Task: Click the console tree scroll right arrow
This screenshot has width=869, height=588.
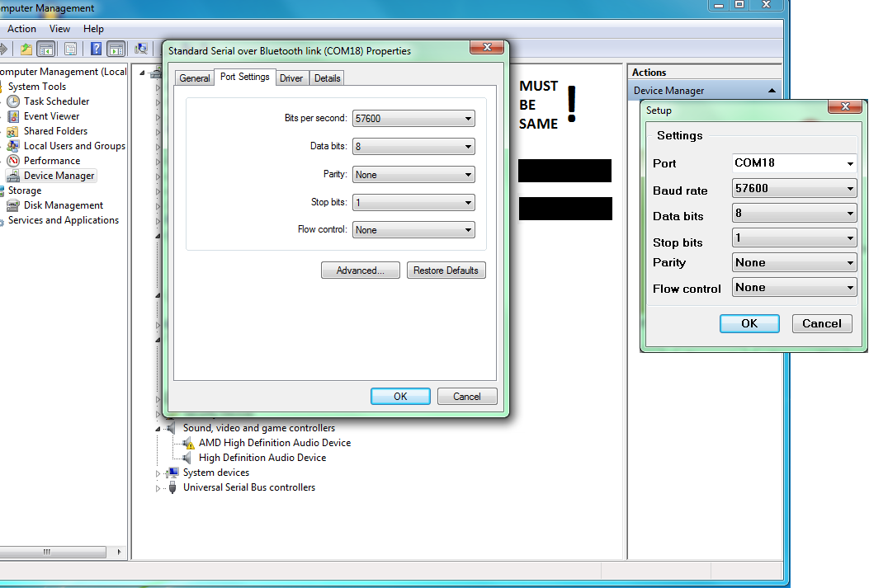Action: click(119, 552)
